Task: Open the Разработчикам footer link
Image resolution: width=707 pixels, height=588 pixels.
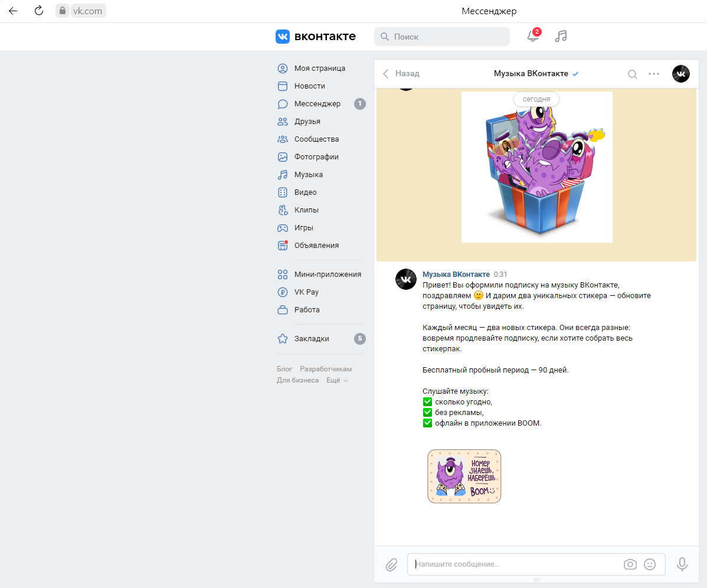Action: tap(326, 369)
